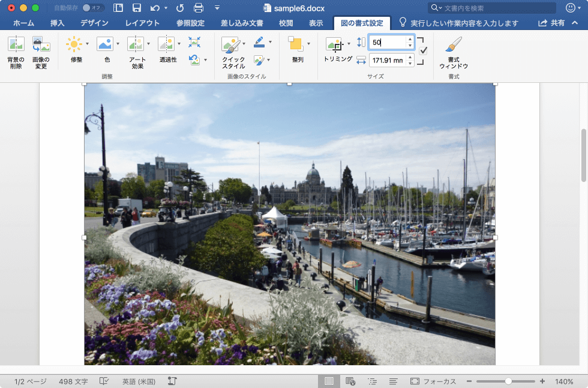Click the Compress Pictures icon
The width and height of the screenshot is (588, 388).
pos(194,42)
